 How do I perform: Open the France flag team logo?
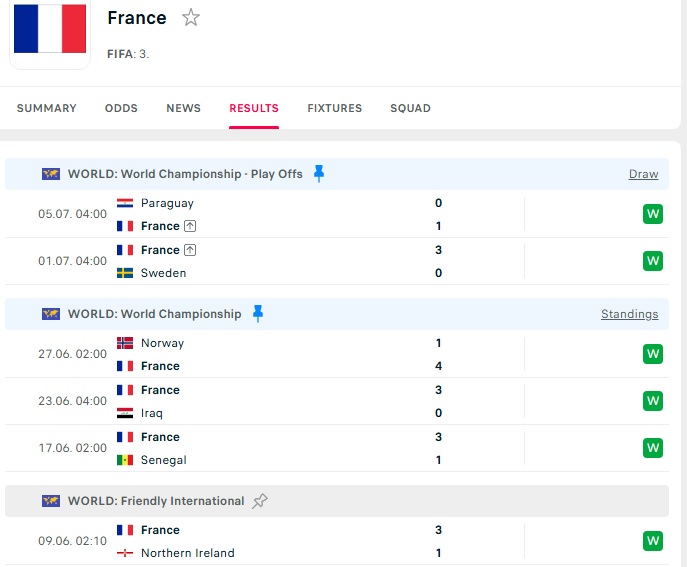coord(50,29)
